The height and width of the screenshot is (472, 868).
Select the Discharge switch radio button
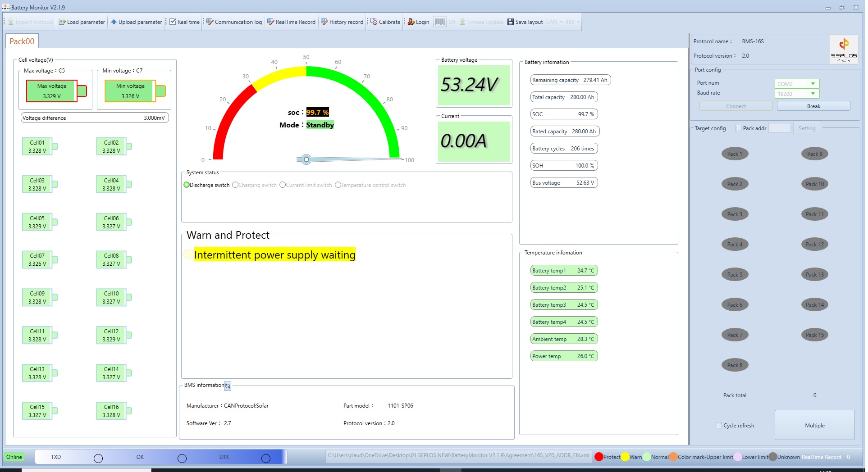187,185
